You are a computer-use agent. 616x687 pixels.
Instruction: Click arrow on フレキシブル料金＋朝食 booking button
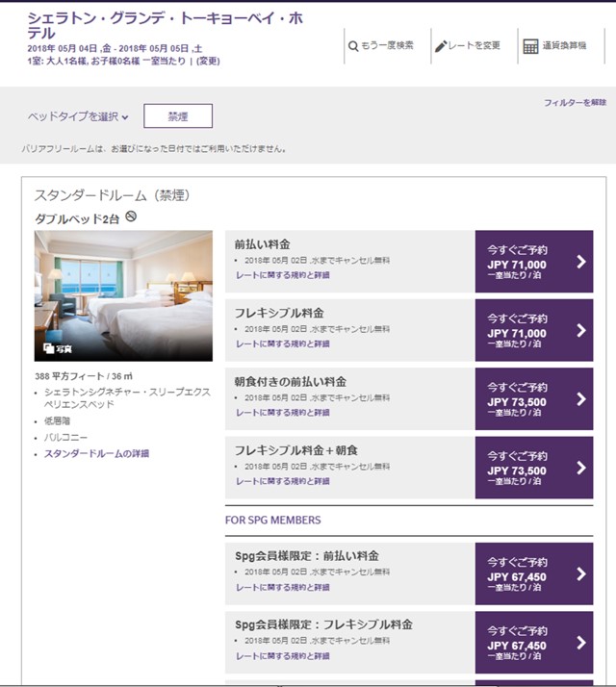click(x=581, y=468)
